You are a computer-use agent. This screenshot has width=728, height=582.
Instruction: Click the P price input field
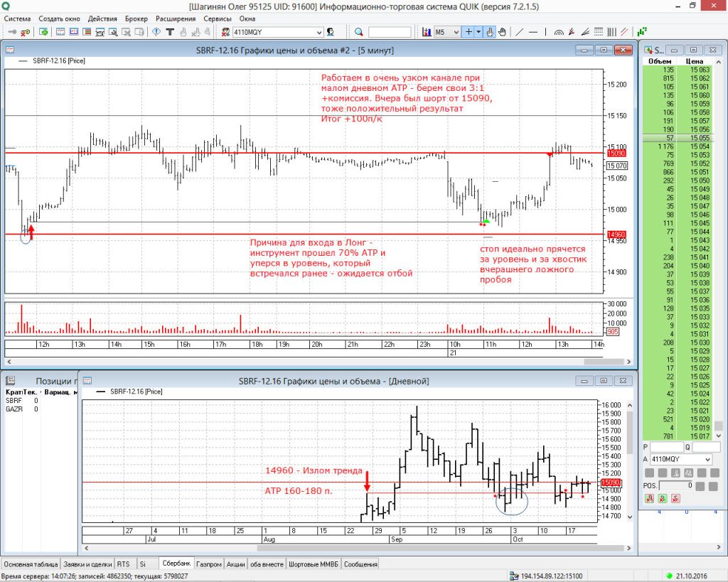[x=667, y=447]
